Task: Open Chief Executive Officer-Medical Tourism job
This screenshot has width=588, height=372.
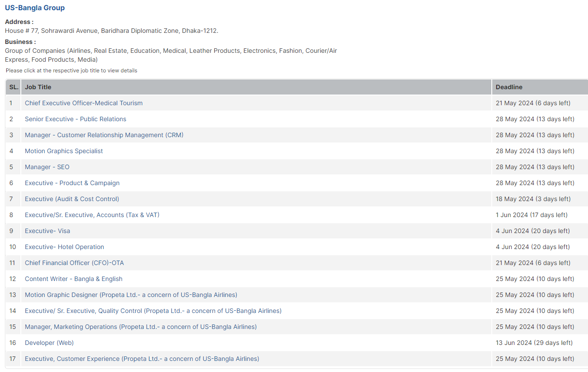Action: (x=84, y=103)
